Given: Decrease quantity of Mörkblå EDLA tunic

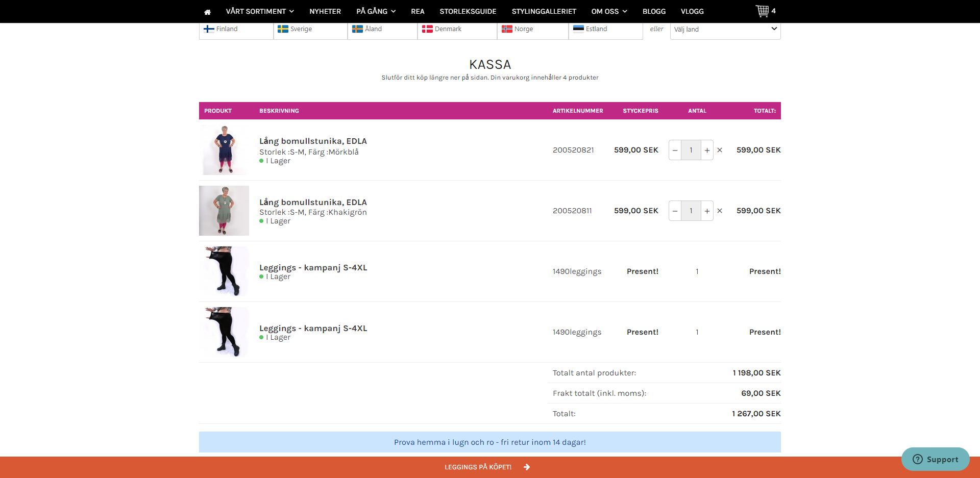Looking at the screenshot, I should click(675, 150).
